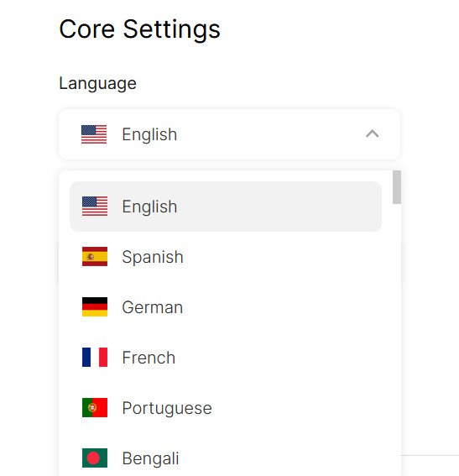Click the Portugal flag icon
Viewport: 459px width, 476px height.
(x=95, y=408)
